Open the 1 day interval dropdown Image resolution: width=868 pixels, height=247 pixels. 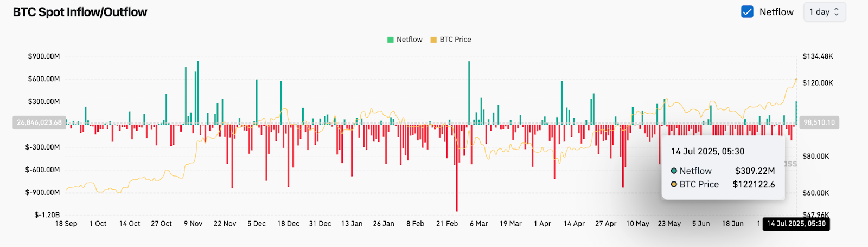pos(824,12)
